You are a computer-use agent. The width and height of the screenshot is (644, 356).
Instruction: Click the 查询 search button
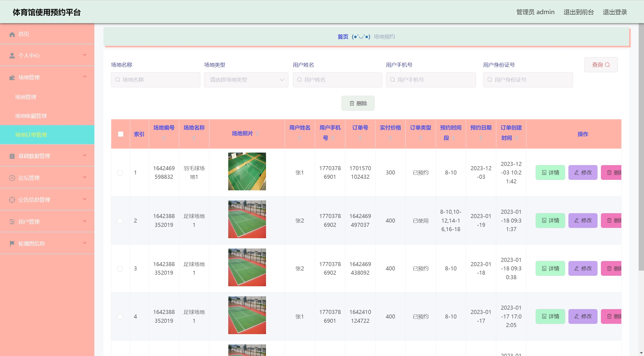pos(600,65)
